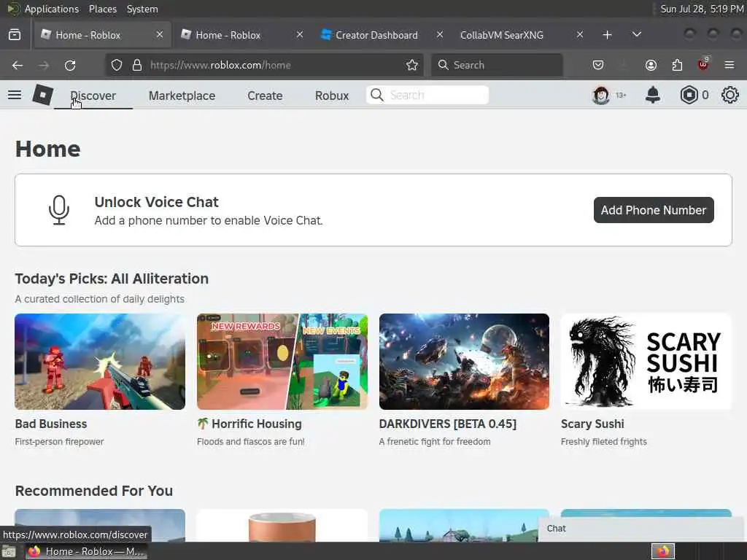Reload the current page
The width and height of the screenshot is (747, 560).
click(70, 65)
